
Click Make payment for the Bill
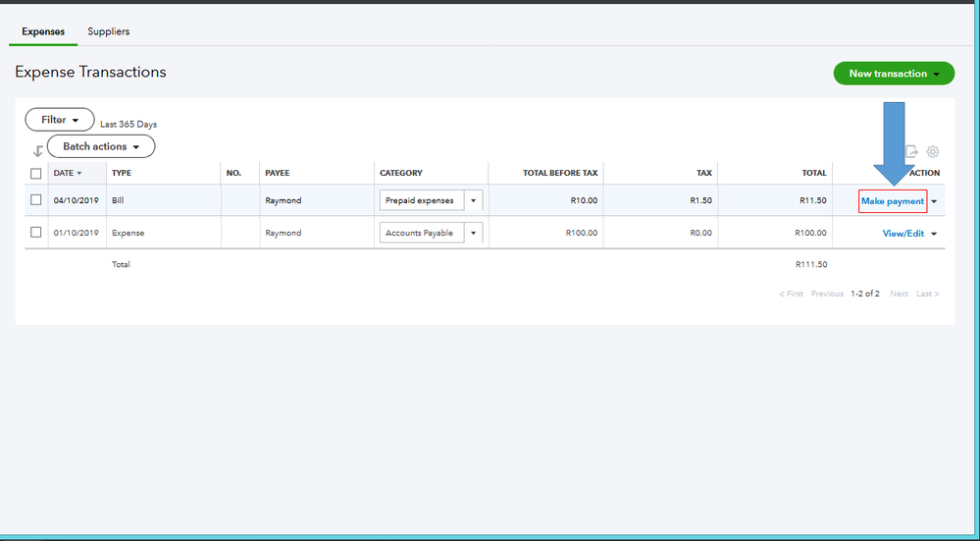point(893,201)
